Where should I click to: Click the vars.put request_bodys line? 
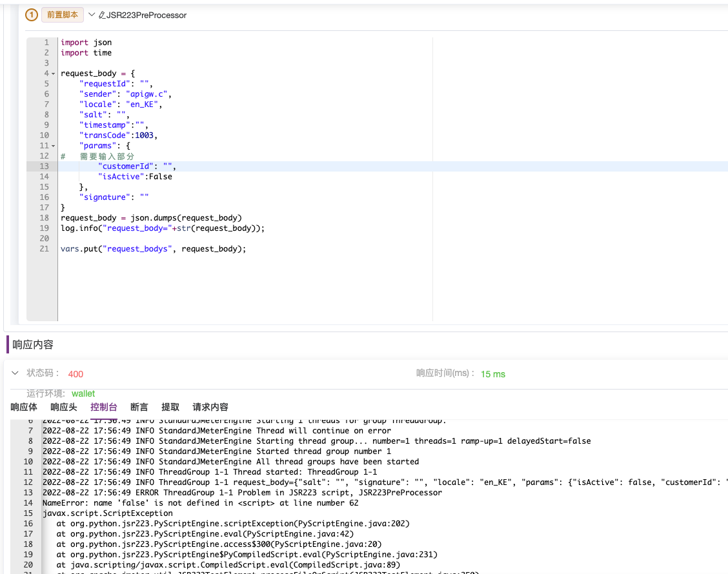[x=153, y=249]
